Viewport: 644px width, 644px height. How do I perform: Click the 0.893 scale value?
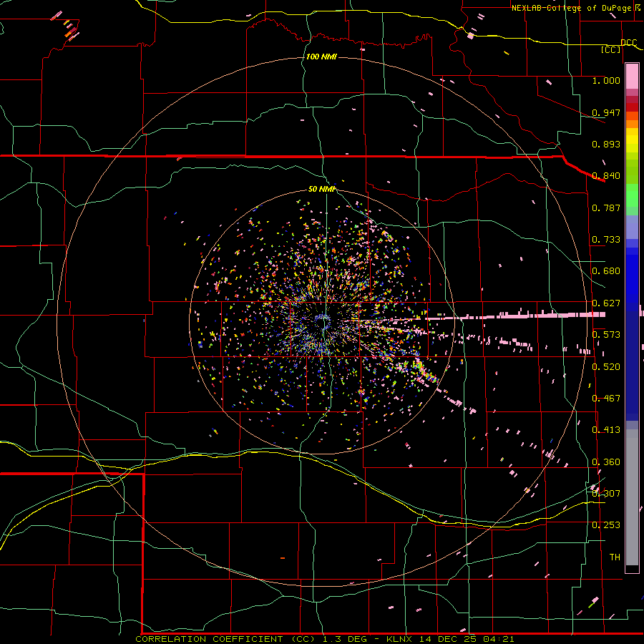606,144
